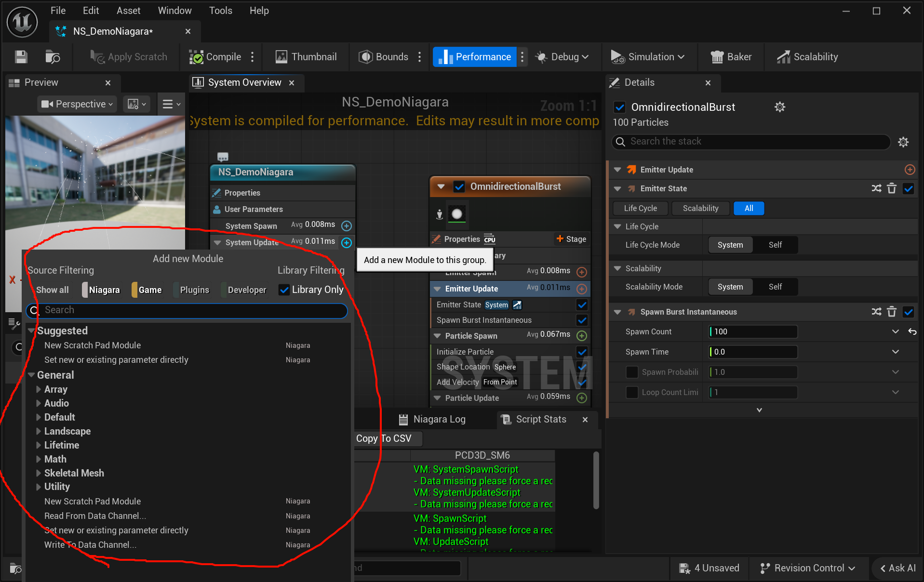Open the Asset menu
Screen dimensions: 924x582
point(128,11)
